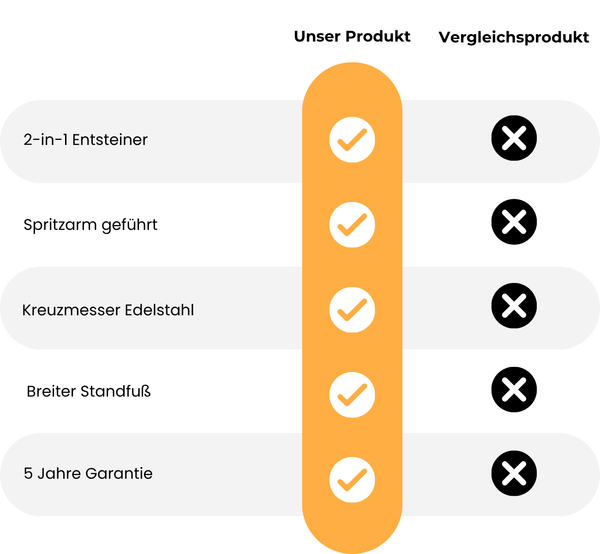Click the 2-in-1 Entsteiner feature label
This screenshot has height=554, width=600.
click(x=86, y=140)
